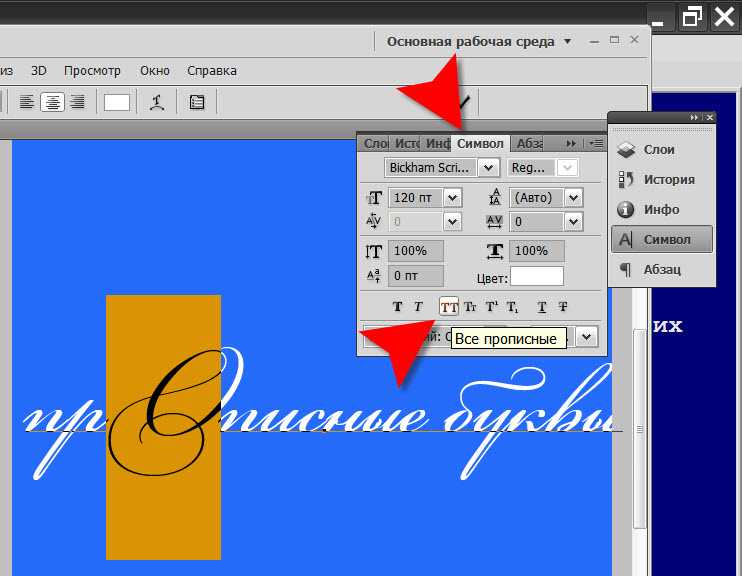742x576 pixels.
Task: Open the Окно menu
Action: click(155, 71)
